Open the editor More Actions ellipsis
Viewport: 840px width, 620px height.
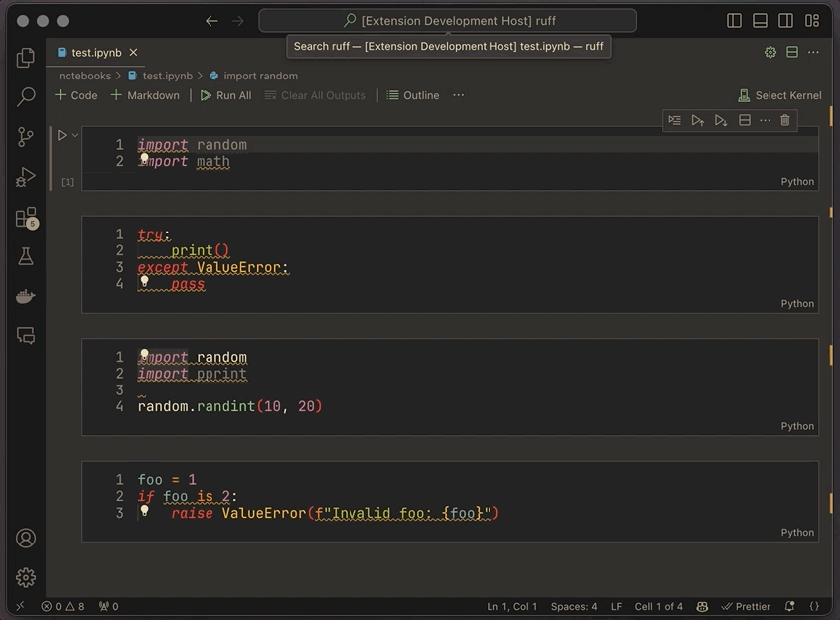813,52
